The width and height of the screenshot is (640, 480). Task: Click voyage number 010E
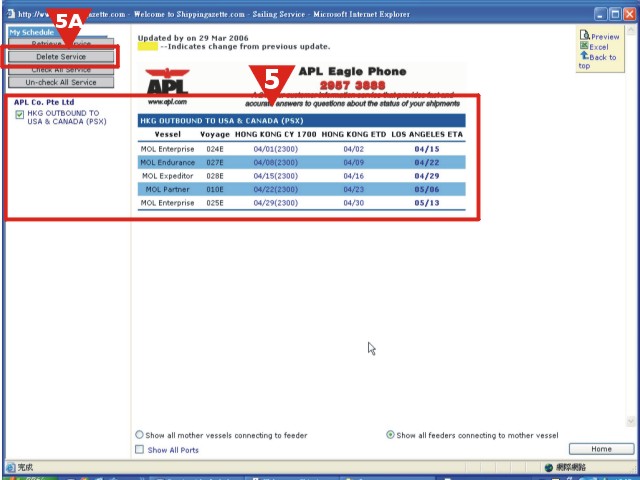coord(215,189)
